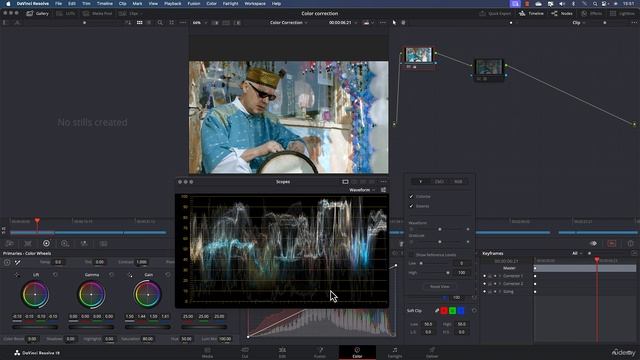
Task: Open the Waveform scope type dropdown
Action: click(x=362, y=190)
